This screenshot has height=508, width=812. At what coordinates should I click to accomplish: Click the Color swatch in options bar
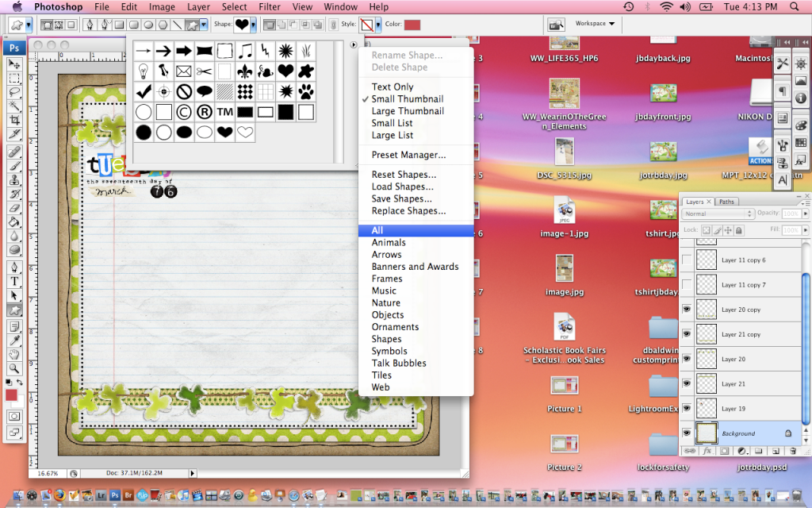click(412, 25)
